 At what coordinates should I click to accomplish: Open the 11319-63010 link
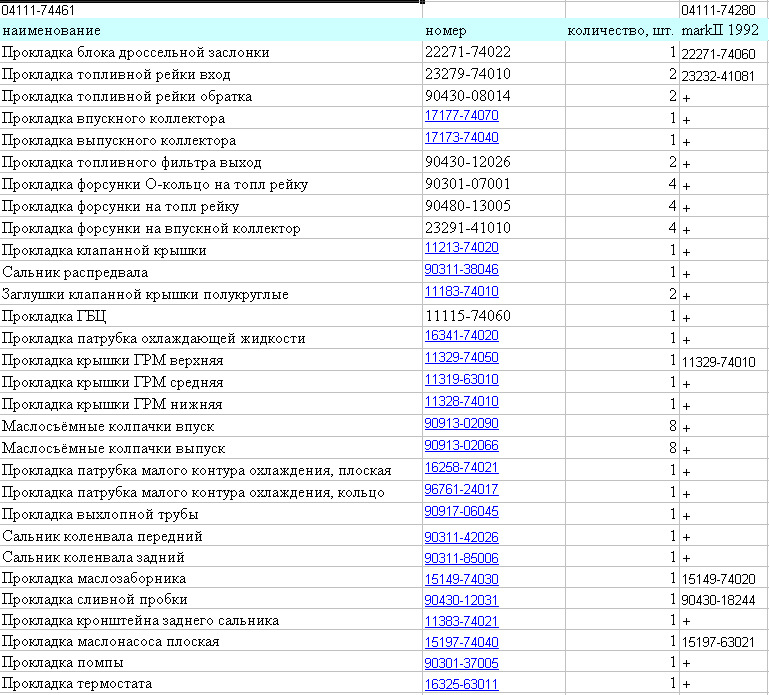[x=461, y=380]
